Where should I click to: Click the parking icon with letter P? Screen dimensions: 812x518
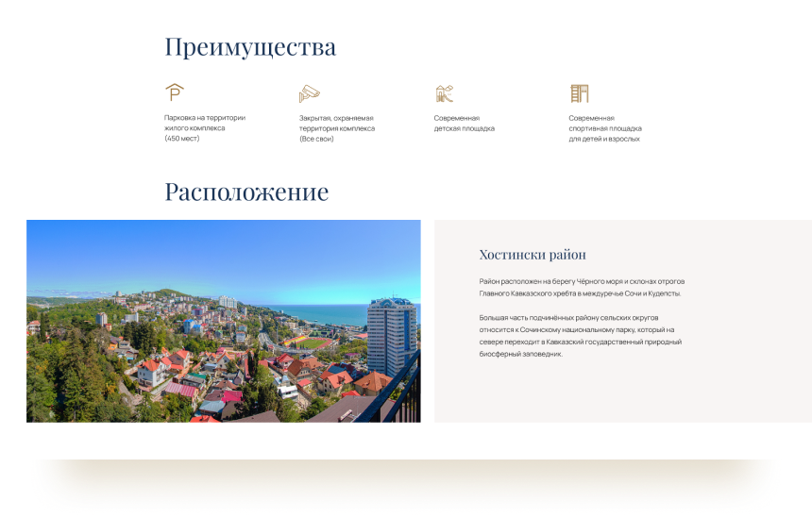click(175, 92)
